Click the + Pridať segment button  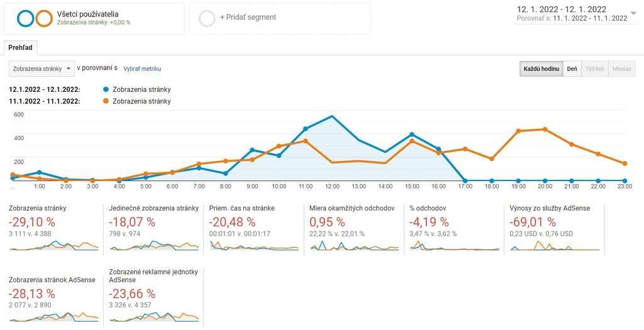pyautogui.click(x=248, y=18)
